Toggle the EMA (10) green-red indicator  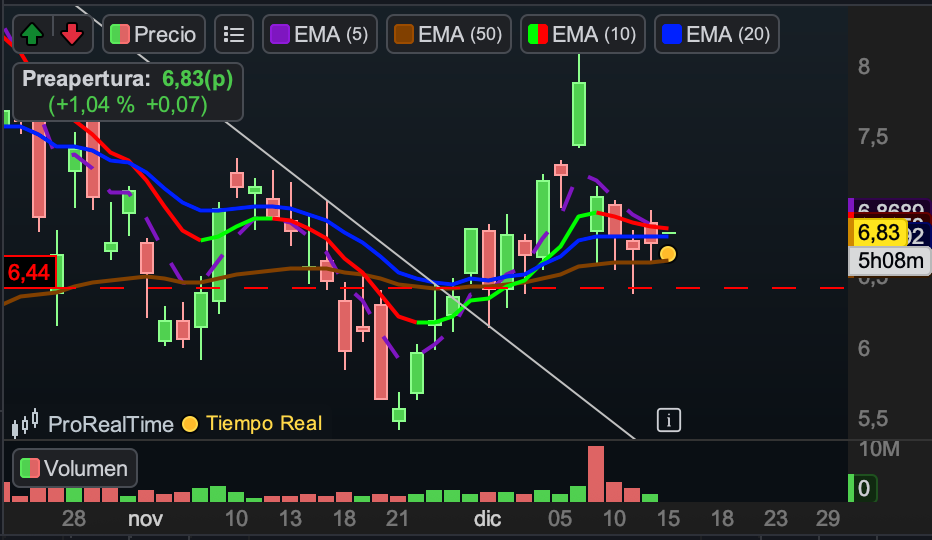point(582,34)
